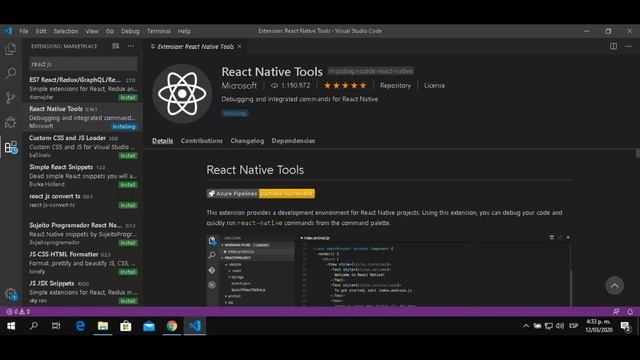Open Task View on the taskbar
This screenshot has height=360, width=640.
pyautogui.click(x=56, y=326)
